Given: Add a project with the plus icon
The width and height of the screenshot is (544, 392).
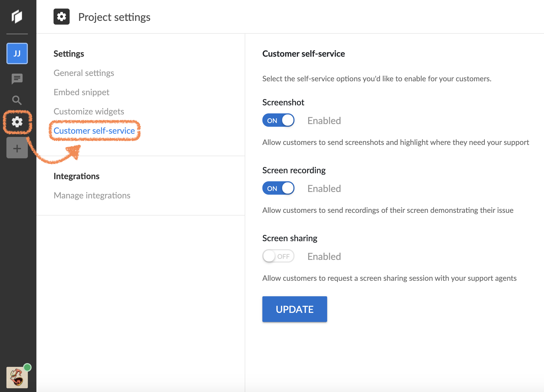Looking at the screenshot, I should point(17,148).
